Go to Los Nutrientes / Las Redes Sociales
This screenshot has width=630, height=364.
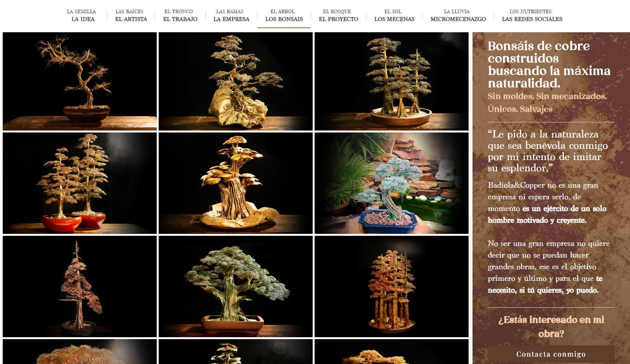click(x=532, y=15)
